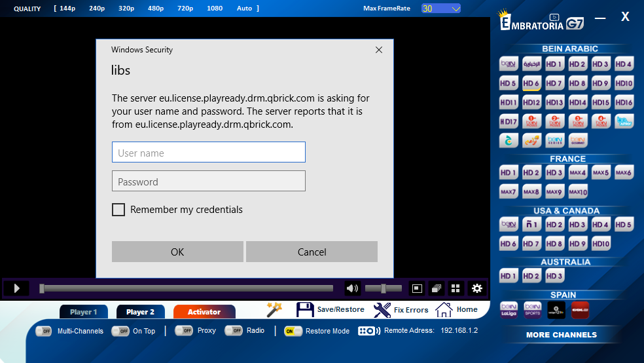The width and height of the screenshot is (644, 363).
Task: Open beIN LaLiga channel under Spain
Action: (509, 310)
